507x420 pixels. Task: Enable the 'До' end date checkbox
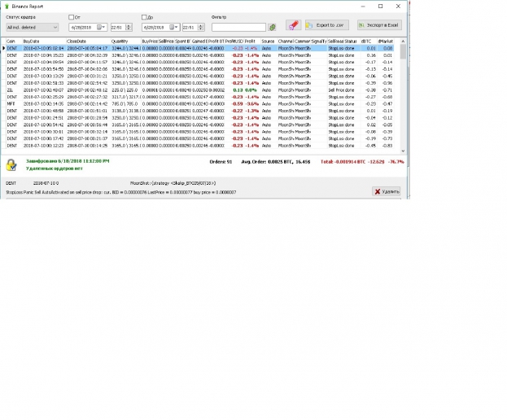point(144,17)
